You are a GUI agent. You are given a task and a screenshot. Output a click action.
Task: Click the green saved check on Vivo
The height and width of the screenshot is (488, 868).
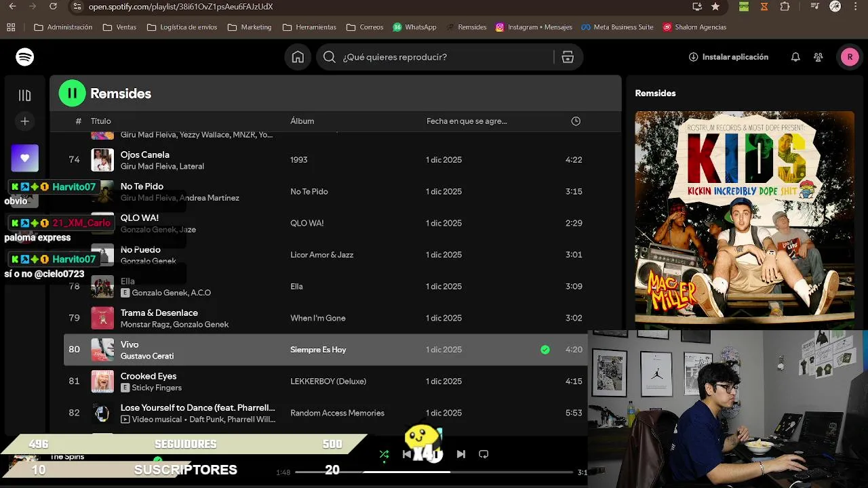click(545, 350)
